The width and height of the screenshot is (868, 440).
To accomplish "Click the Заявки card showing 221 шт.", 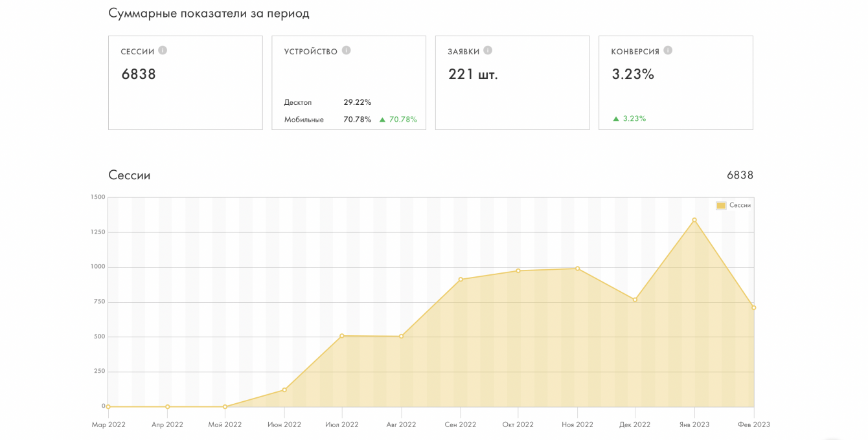I will (x=473, y=74).
